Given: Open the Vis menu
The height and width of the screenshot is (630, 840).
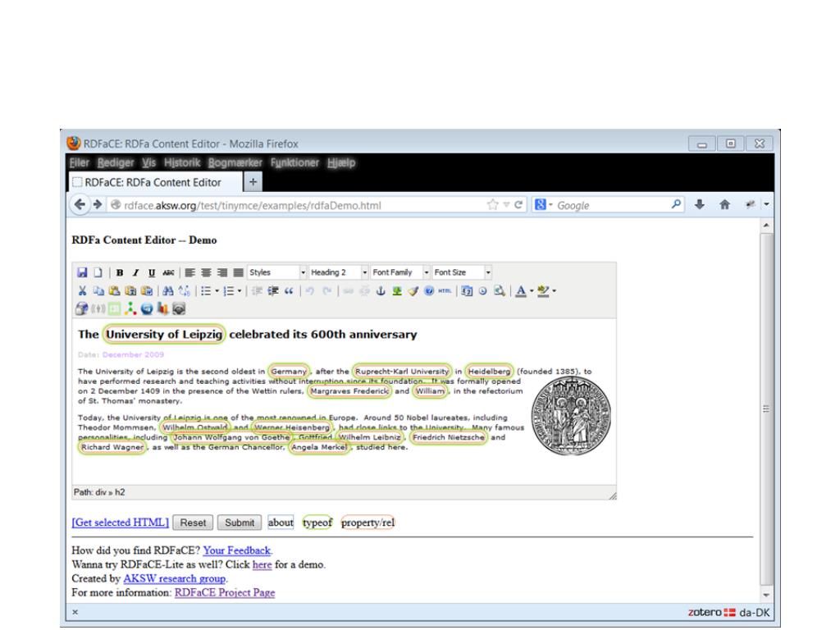Looking at the screenshot, I should (149, 163).
